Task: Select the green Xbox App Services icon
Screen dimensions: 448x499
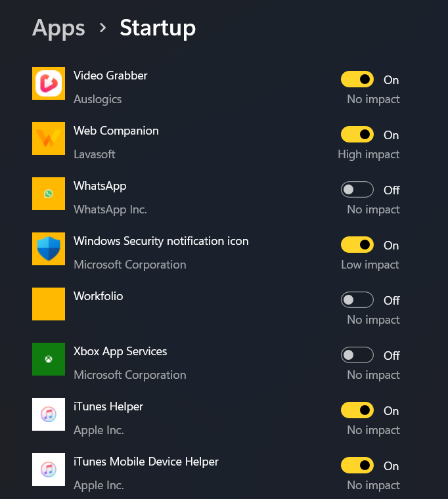Action: click(x=49, y=359)
